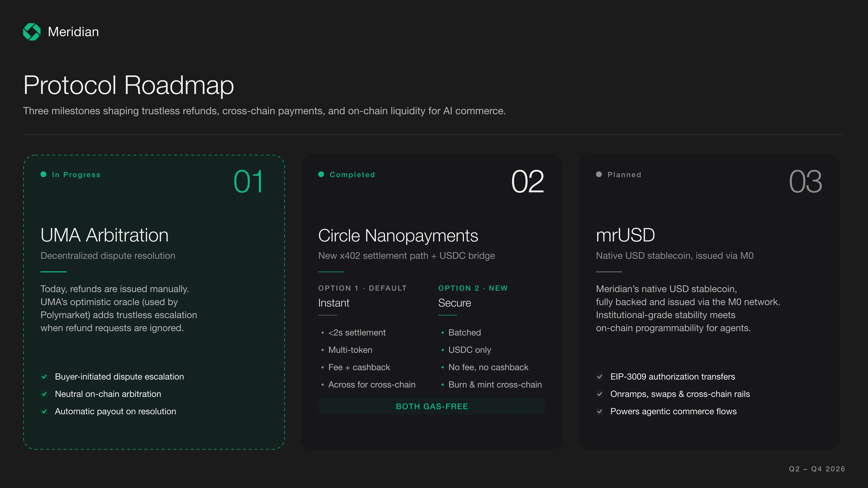Click 'New x402 settlement path + USDC bridge'

(x=406, y=256)
